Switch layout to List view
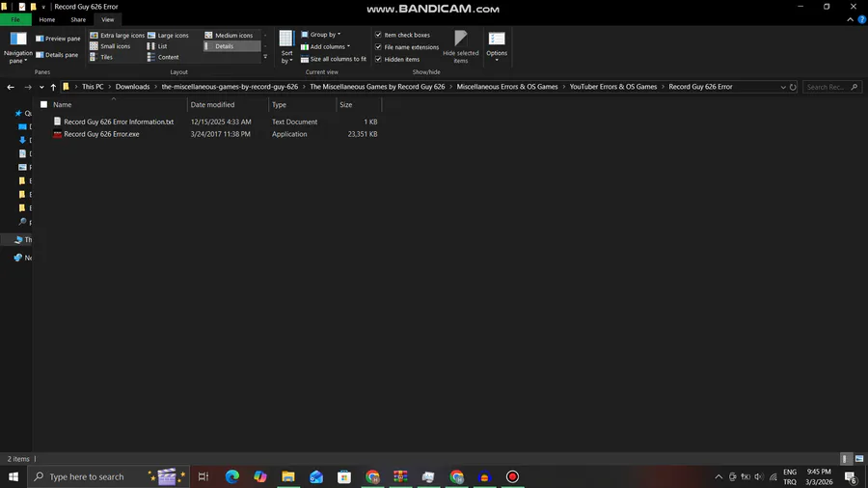The width and height of the screenshot is (868, 488). click(x=157, y=46)
